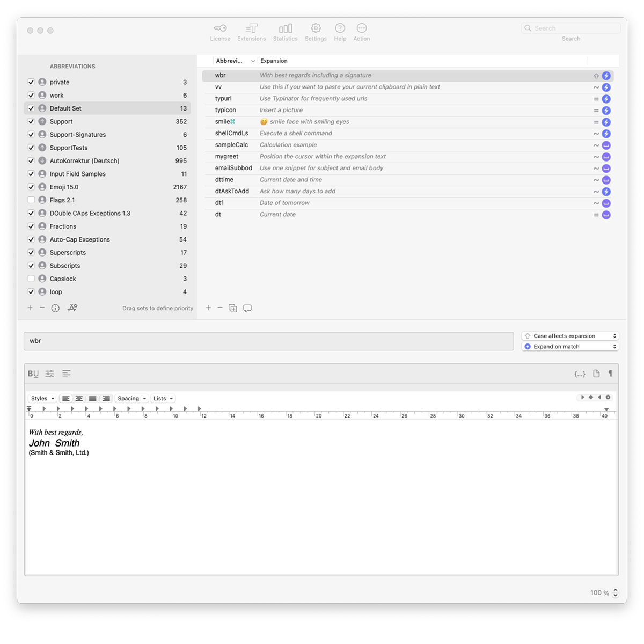
Task: Click the page document icon
Action: click(596, 374)
